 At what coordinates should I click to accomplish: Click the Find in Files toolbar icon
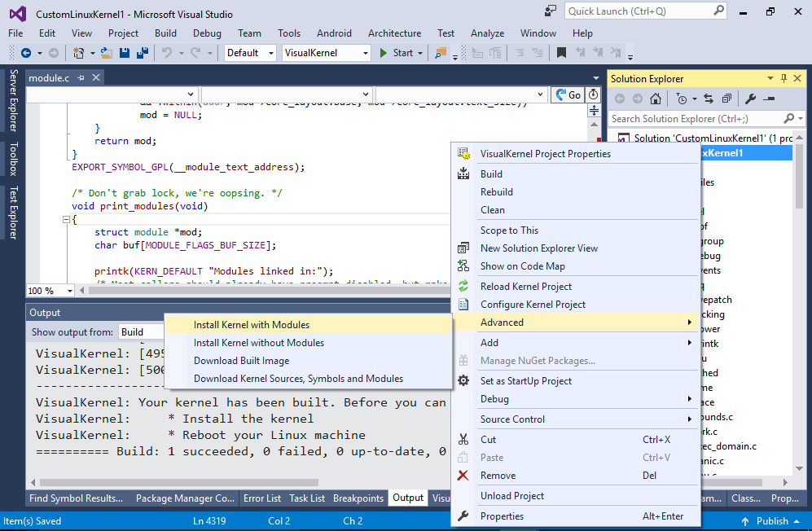(441, 53)
